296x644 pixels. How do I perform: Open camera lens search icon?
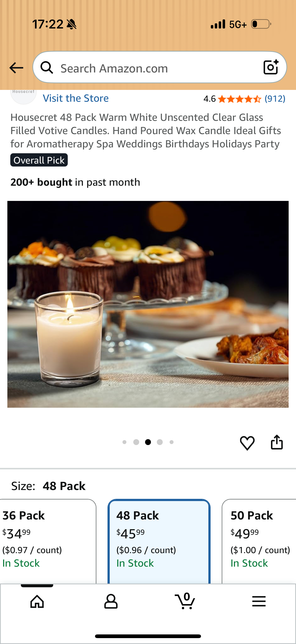[x=271, y=67]
